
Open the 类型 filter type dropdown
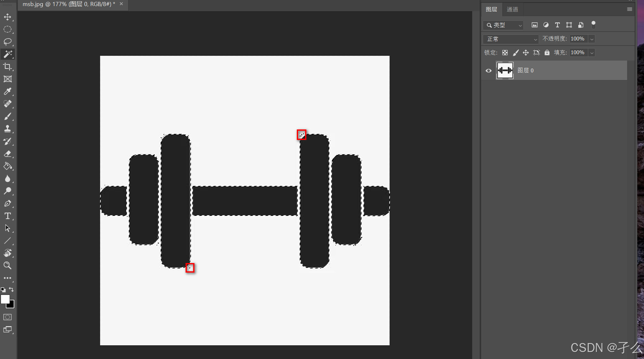tap(503, 25)
